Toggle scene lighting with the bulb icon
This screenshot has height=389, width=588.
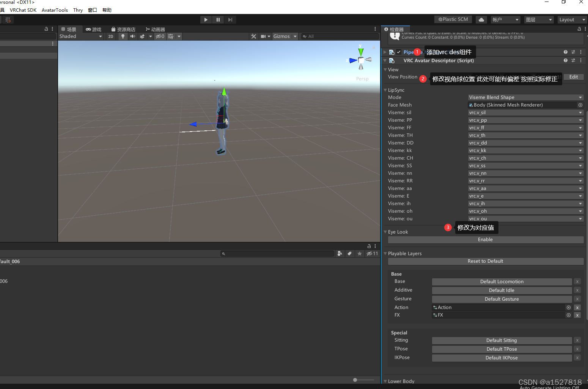coord(123,36)
